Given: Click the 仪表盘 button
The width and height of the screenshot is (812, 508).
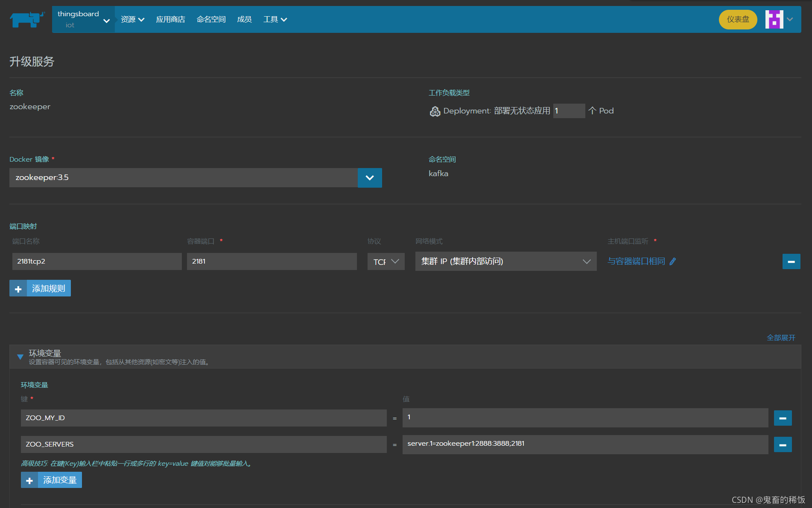Looking at the screenshot, I should click(738, 20).
